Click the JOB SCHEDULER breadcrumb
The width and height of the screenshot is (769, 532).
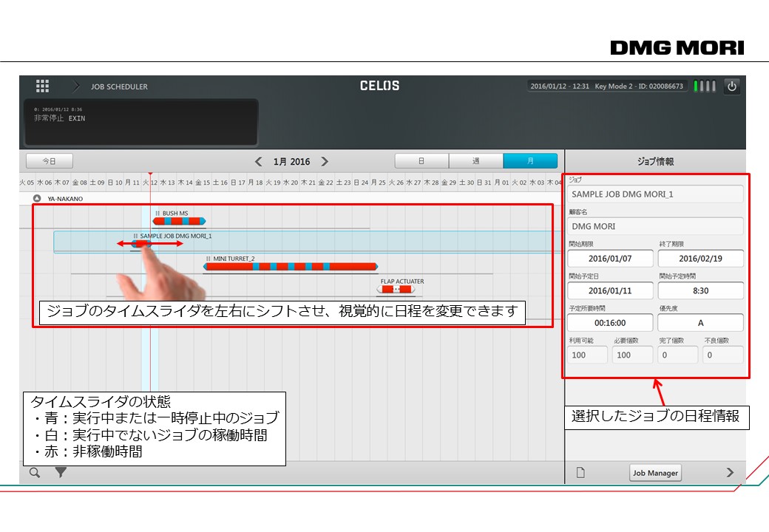click(x=119, y=86)
